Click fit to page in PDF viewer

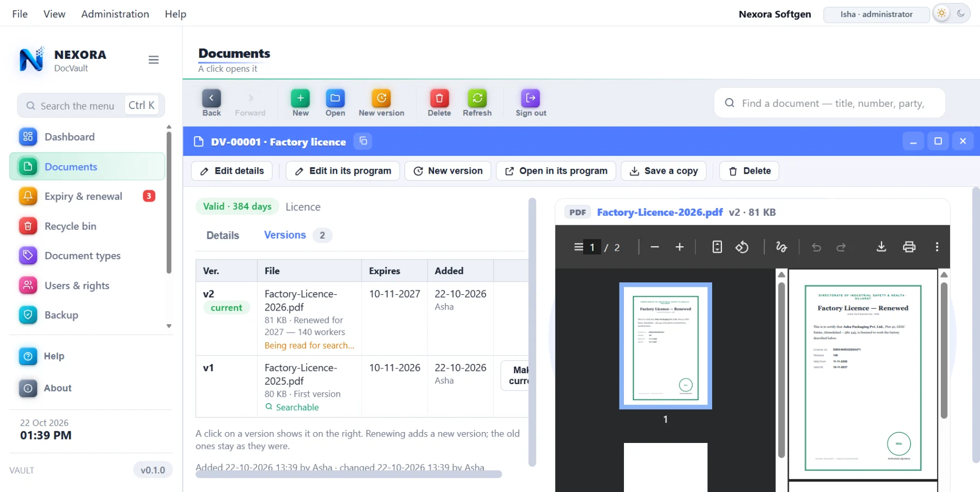click(717, 247)
